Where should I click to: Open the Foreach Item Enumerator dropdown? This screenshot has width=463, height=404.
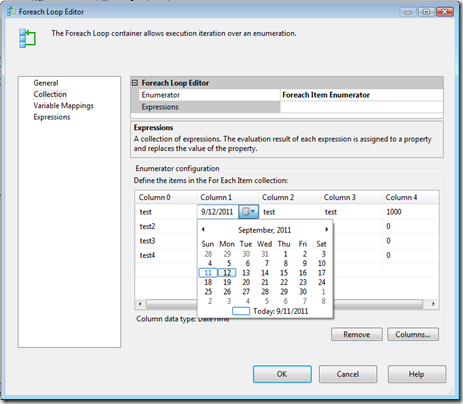(362, 95)
